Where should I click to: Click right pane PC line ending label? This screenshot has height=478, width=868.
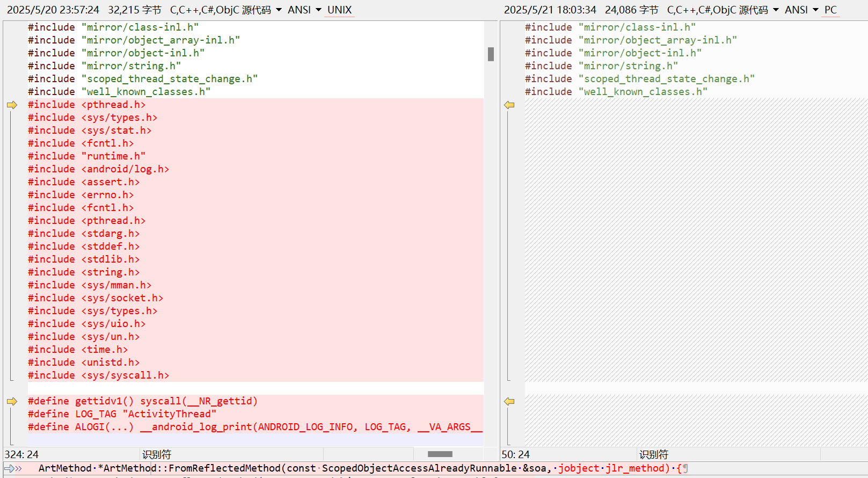830,10
